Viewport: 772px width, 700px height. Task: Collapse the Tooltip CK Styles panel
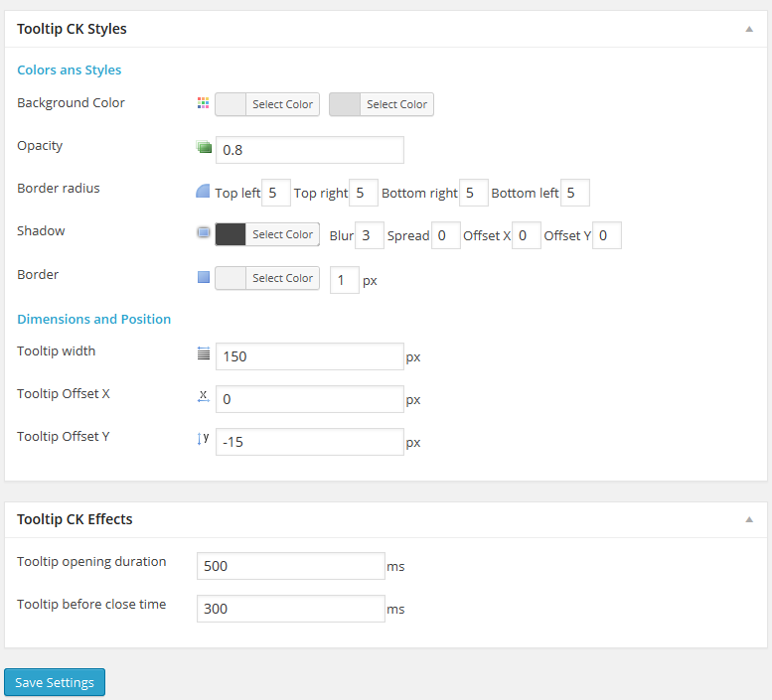[749, 29]
